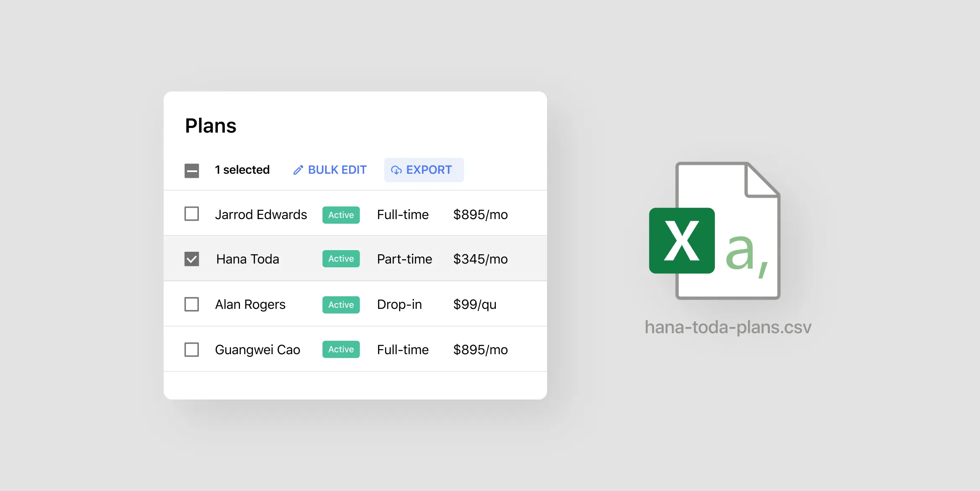Select the name Jarrod Edwards
The height and width of the screenshot is (491, 980).
(261, 214)
